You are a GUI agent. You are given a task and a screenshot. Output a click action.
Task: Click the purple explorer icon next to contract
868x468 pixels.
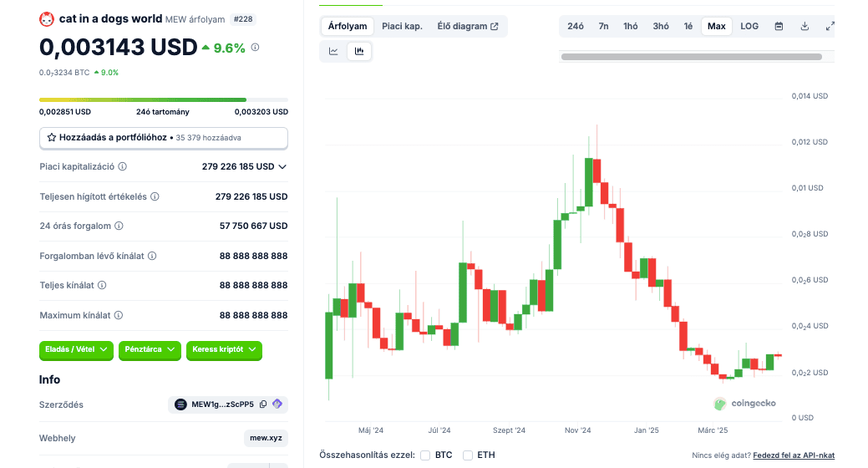277,404
